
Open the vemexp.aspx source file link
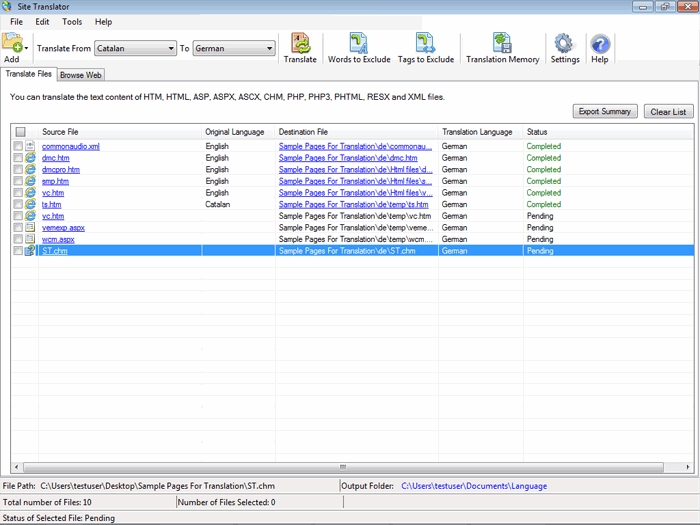63,228
